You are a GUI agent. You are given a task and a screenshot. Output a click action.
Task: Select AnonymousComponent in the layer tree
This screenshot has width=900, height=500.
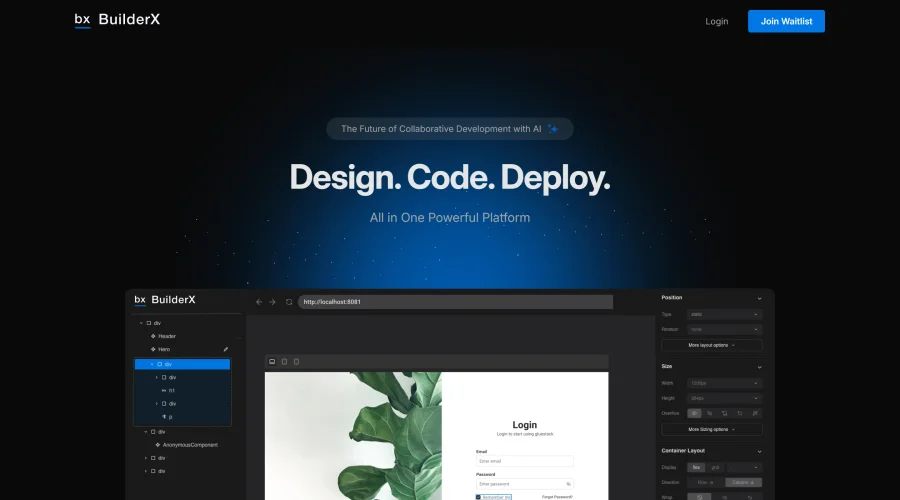pos(190,445)
